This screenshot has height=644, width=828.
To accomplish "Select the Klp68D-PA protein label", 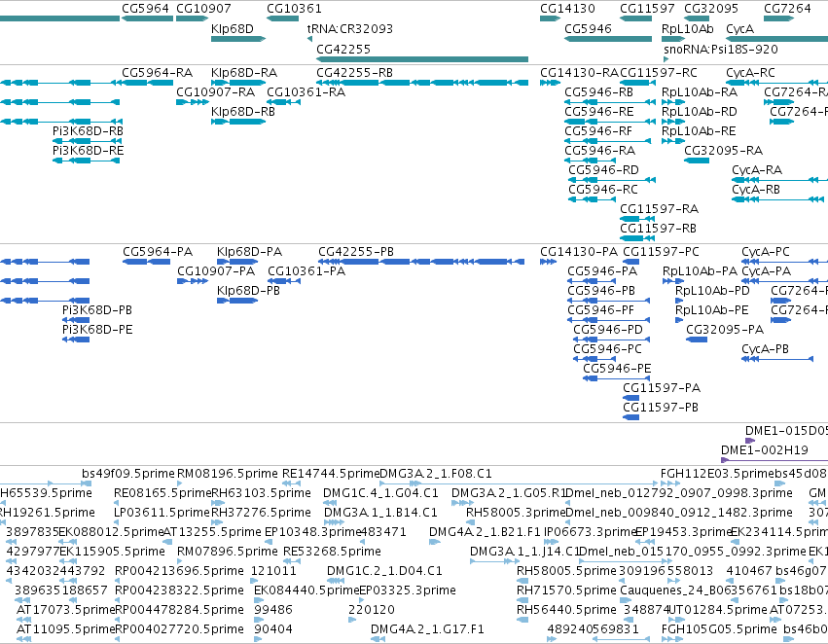I will 249,251.
